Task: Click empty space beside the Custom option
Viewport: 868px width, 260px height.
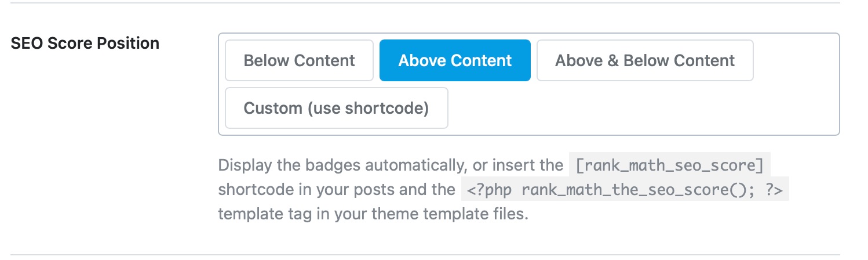Action: point(637,108)
